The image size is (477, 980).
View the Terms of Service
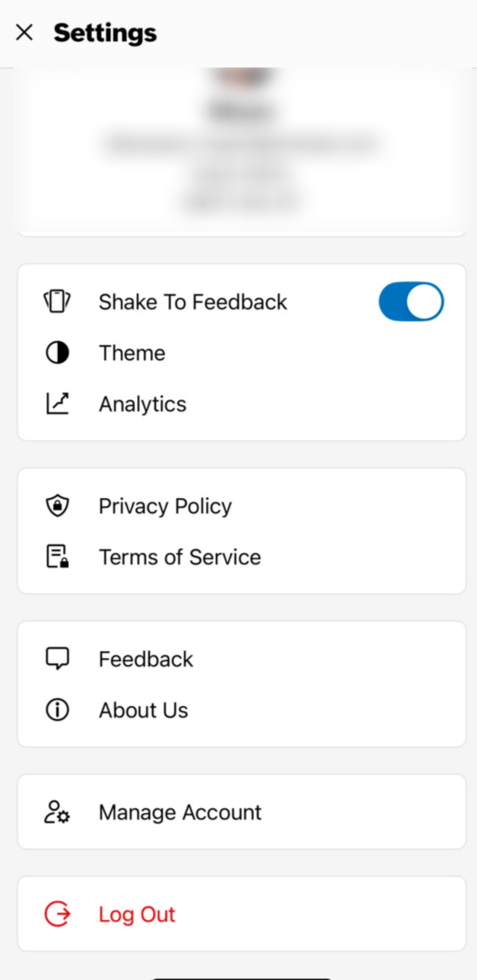point(180,557)
